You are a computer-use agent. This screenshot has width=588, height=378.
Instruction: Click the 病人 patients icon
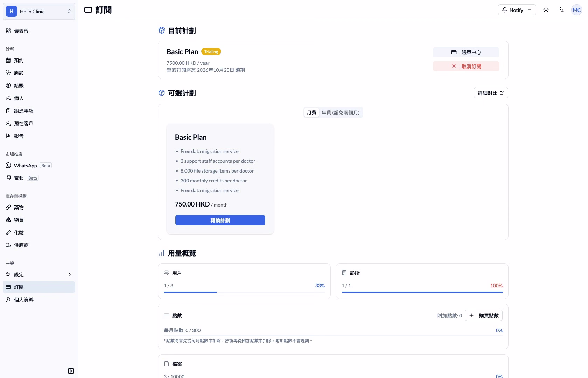[x=8, y=98]
